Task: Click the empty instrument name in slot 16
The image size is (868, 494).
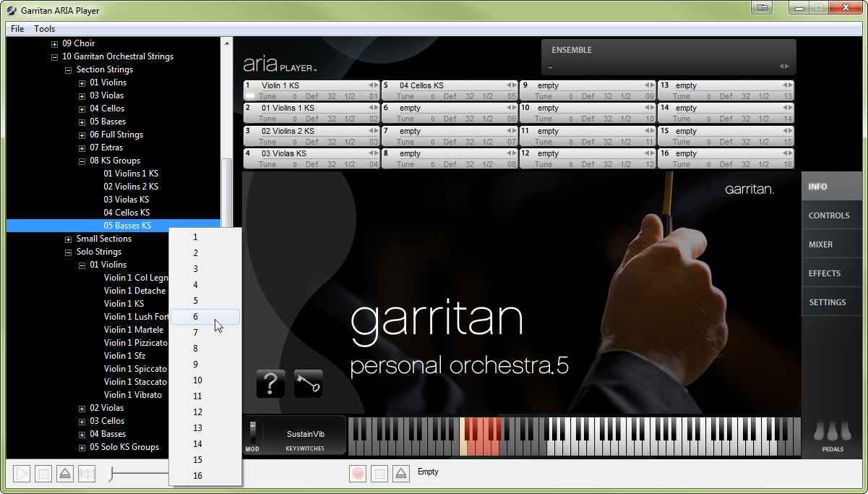Action: [x=686, y=153]
